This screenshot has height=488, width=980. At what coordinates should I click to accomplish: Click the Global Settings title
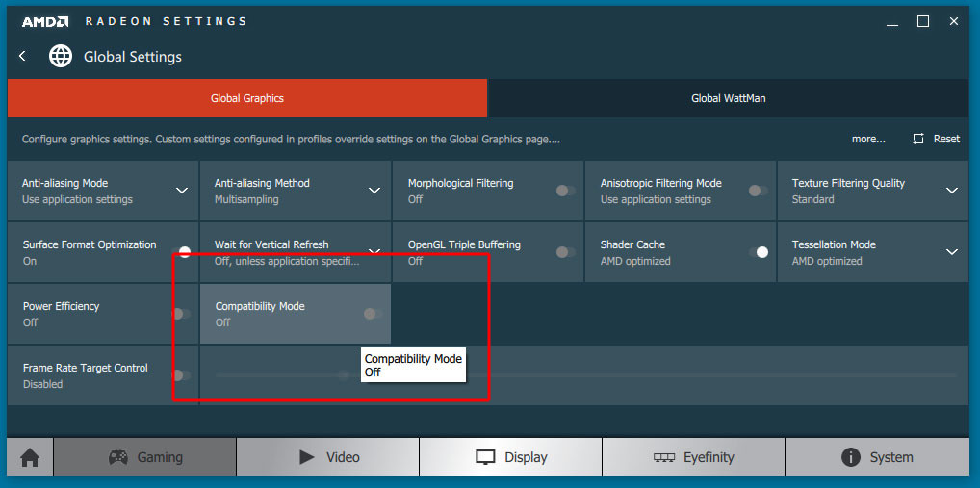tap(133, 57)
